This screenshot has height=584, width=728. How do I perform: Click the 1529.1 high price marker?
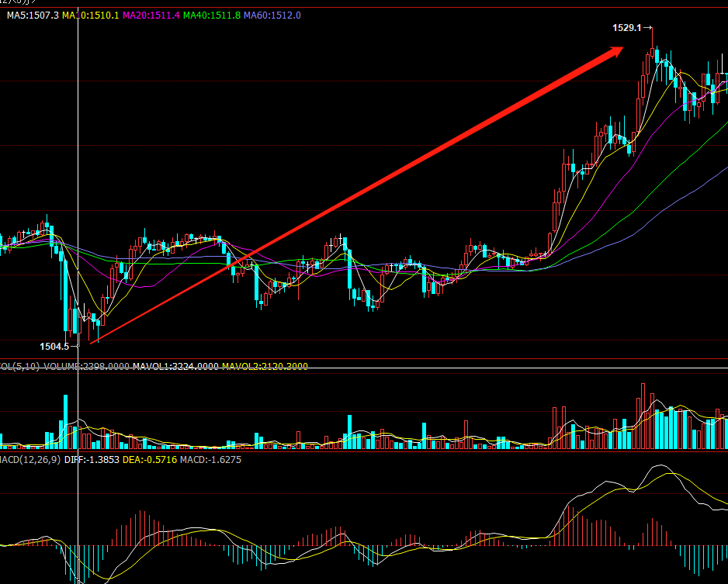(x=627, y=28)
